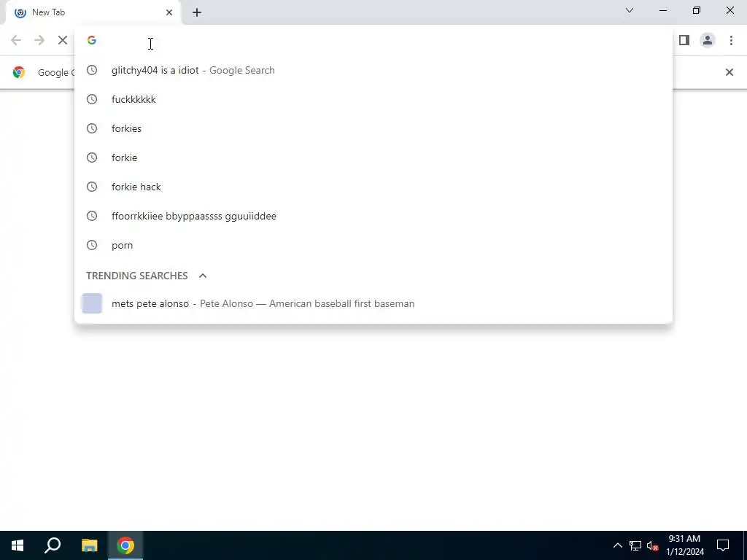
Task: Open File Explorer from taskbar
Action: (x=89, y=545)
